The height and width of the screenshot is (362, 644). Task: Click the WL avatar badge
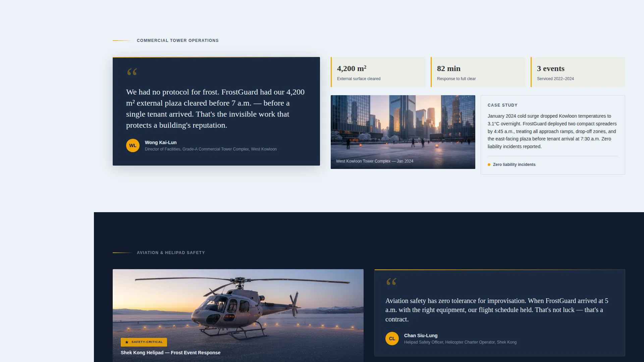[133, 145]
